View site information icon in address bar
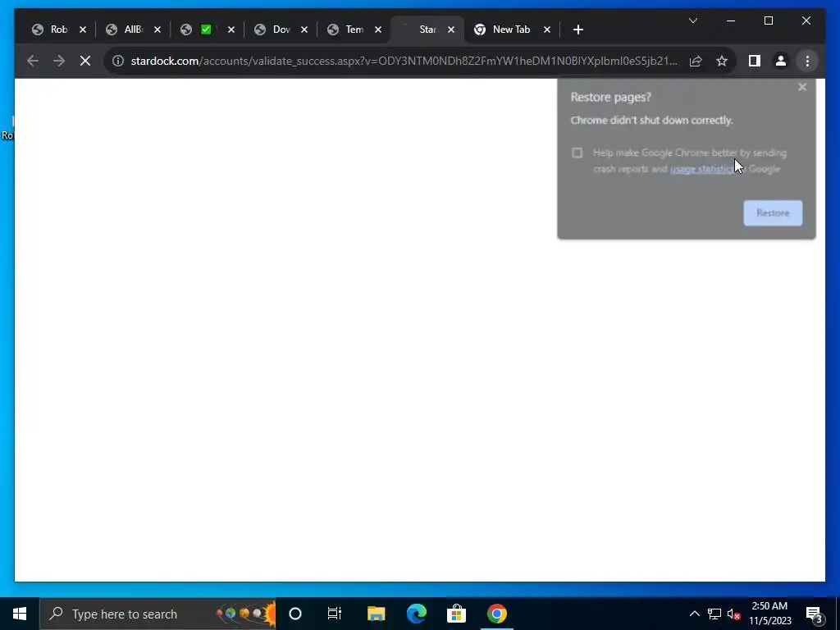The width and height of the screenshot is (840, 630). click(118, 61)
